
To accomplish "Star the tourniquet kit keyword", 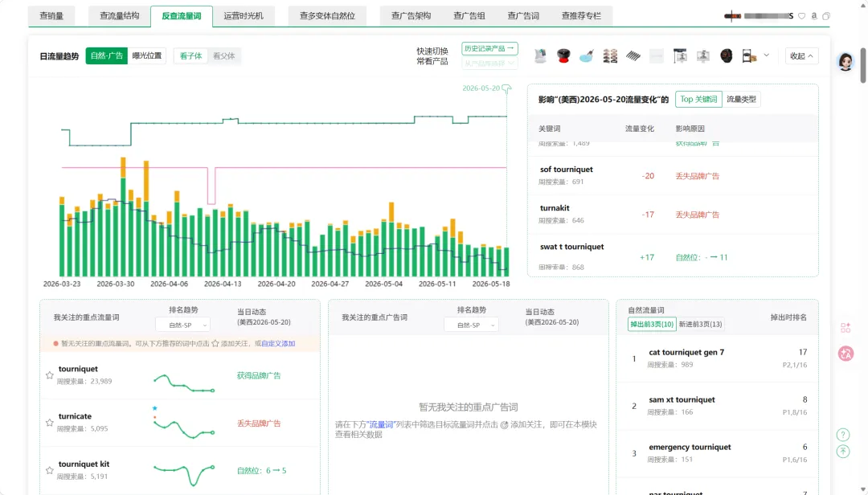I will tap(49, 471).
